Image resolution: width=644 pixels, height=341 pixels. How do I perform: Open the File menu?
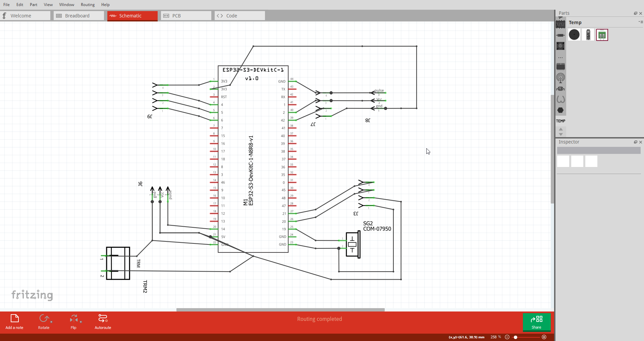pos(6,5)
